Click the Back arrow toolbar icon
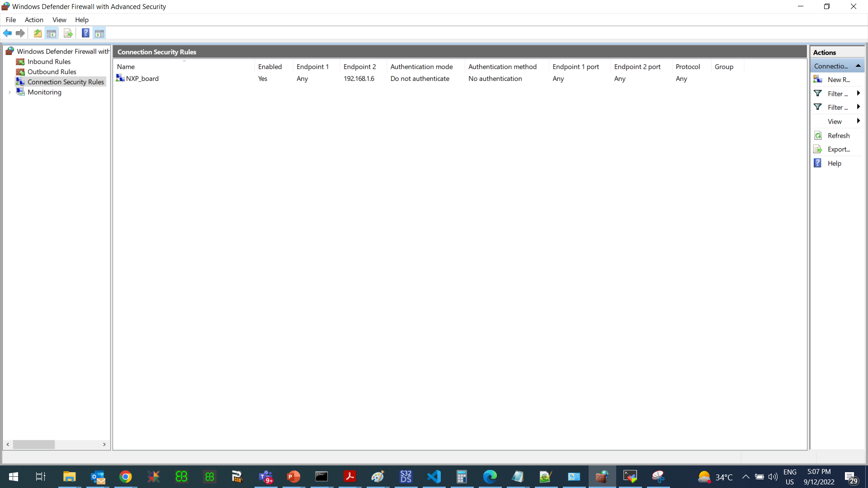 point(7,33)
